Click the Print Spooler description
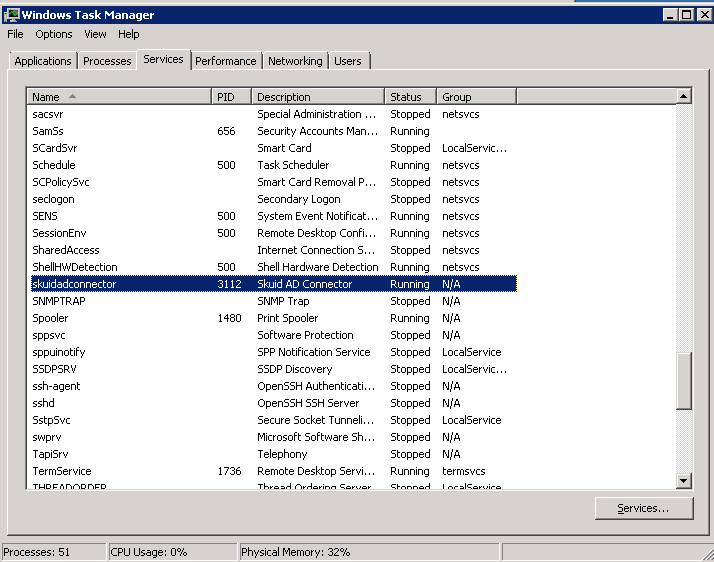Viewport: 714px width, 562px height. pos(288,318)
